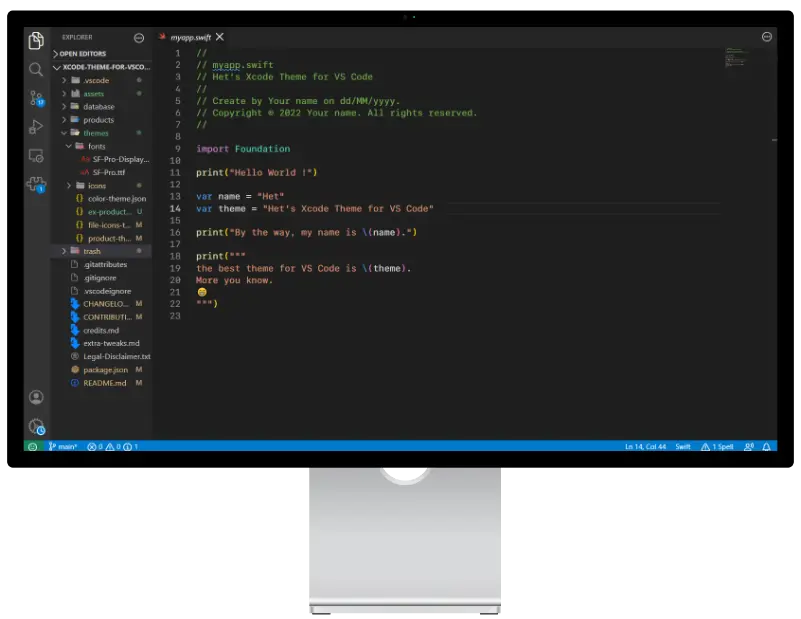Viewport: 801px width, 619px height.
Task: Open the ex-product... JSON file
Action: pyautogui.click(x=101, y=211)
